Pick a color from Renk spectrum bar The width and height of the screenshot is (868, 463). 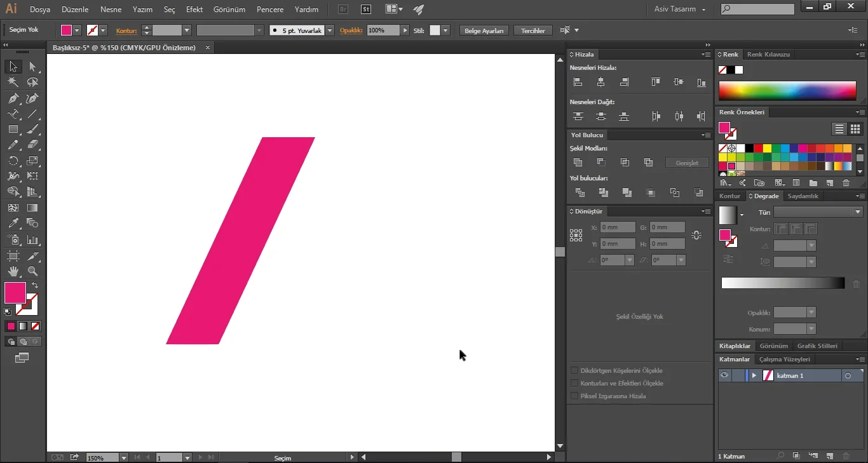click(x=787, y=91)
